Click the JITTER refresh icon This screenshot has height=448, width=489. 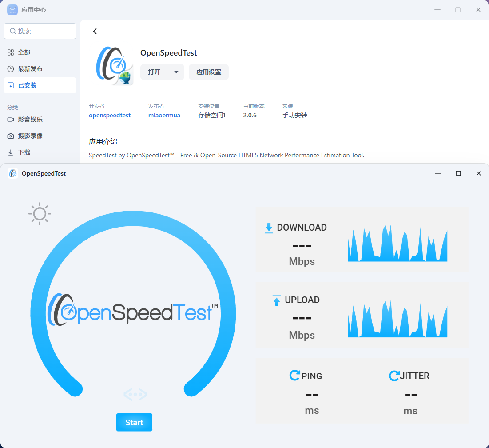point(394,375)
